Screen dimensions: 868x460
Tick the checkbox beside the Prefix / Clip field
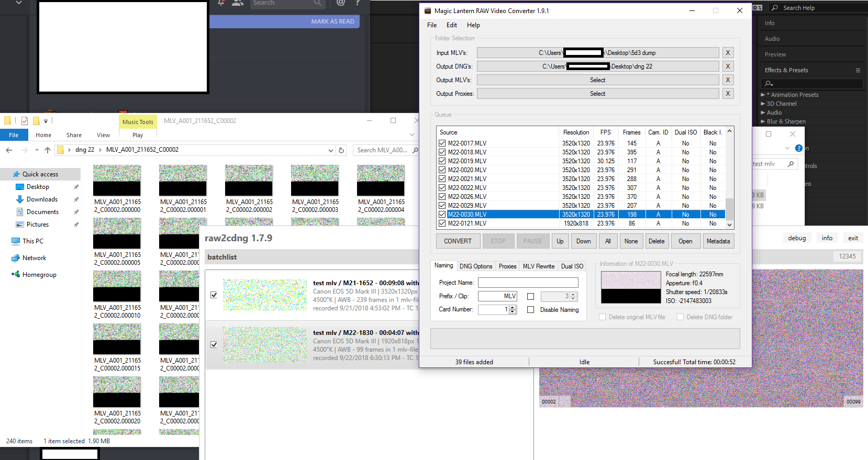click(x=530, y=296)
